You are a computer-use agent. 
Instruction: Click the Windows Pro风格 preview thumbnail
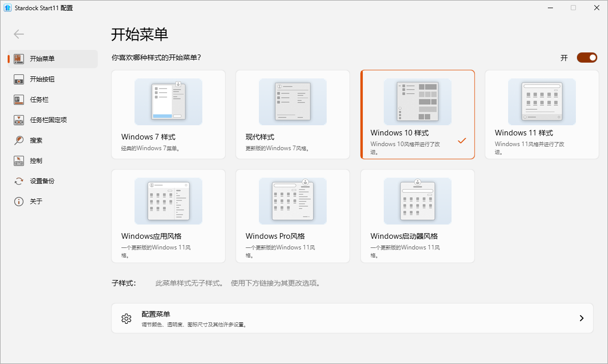point(293,201)
